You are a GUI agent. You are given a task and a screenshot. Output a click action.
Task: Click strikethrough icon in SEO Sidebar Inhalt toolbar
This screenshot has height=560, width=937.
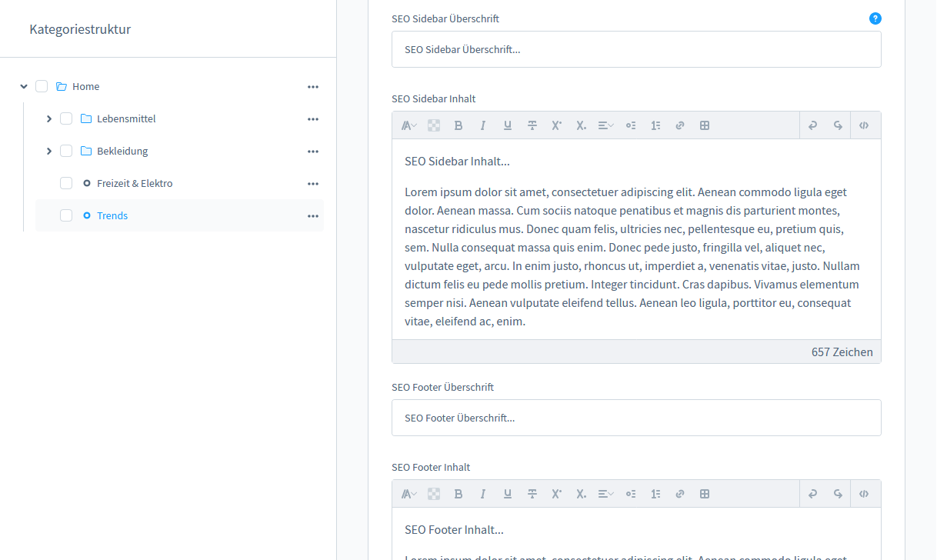(532, 125)
